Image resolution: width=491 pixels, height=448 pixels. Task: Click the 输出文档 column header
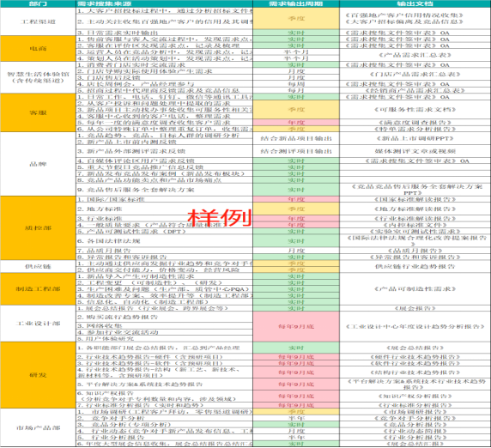(415, 3)
